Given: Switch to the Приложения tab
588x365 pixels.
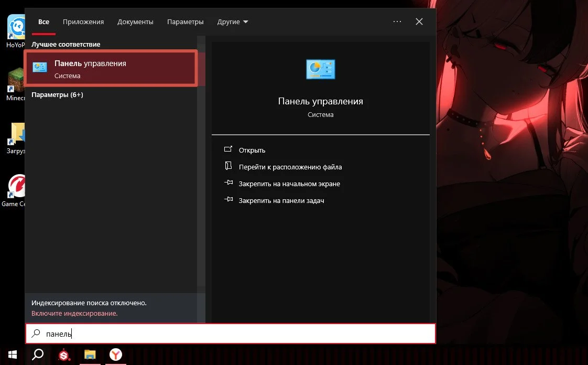Looking at the screenshot, I should (x=83, y=22).
